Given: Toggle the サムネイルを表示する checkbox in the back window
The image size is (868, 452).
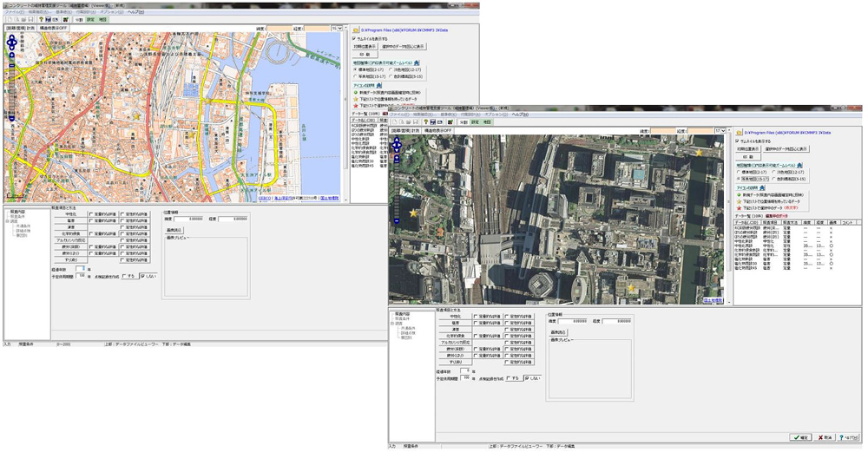Looking at the screenshot, I should tap(354, 39).
